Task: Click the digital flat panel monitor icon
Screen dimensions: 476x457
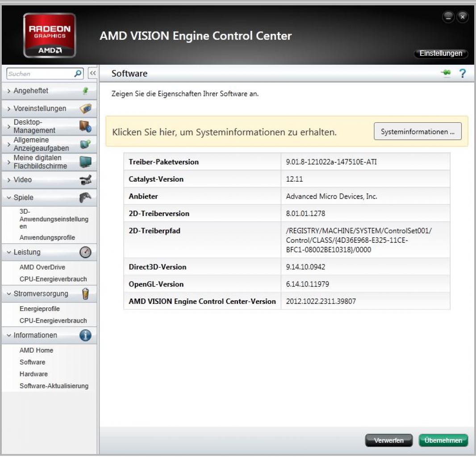Action: point(85,162)
